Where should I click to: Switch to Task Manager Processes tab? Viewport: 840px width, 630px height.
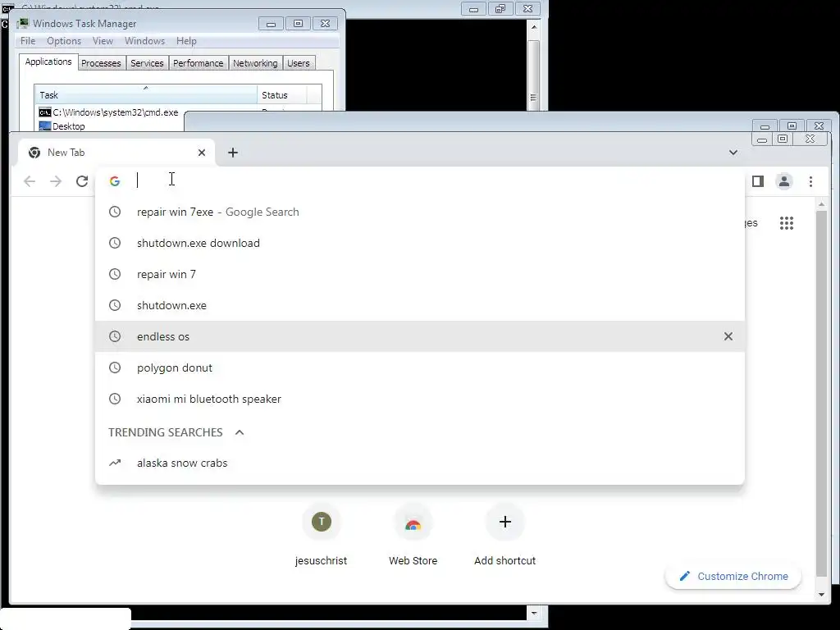(101, 63)
